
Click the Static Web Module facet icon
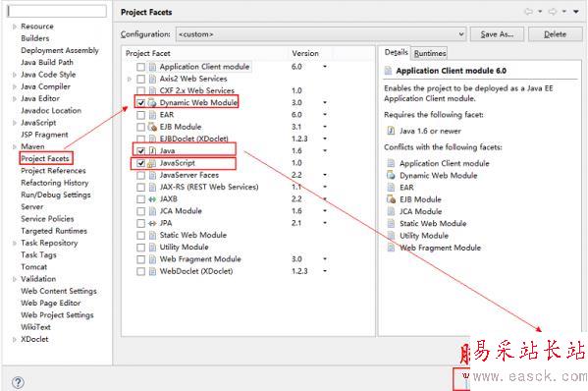pyautogui.click(x=152, y=235)
